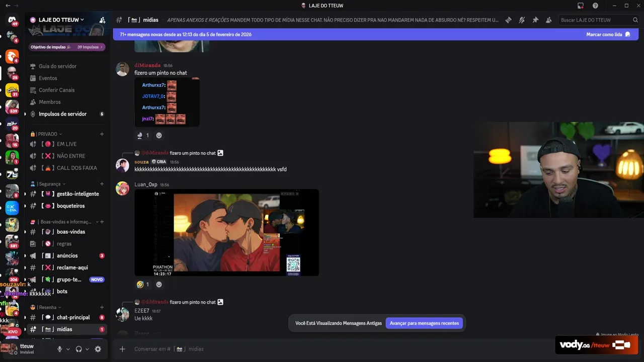Toggle channel notification mute bell icon
The image size is (644, 362).
point(522,20)
